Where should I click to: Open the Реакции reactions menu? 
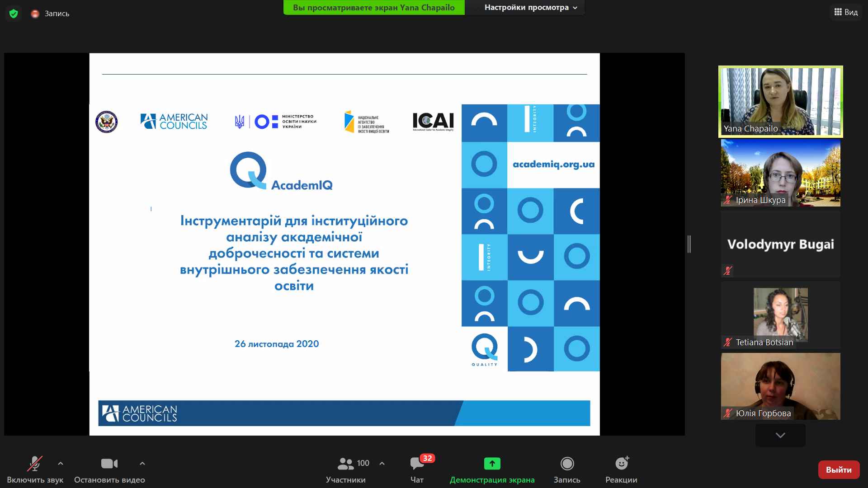622,470
